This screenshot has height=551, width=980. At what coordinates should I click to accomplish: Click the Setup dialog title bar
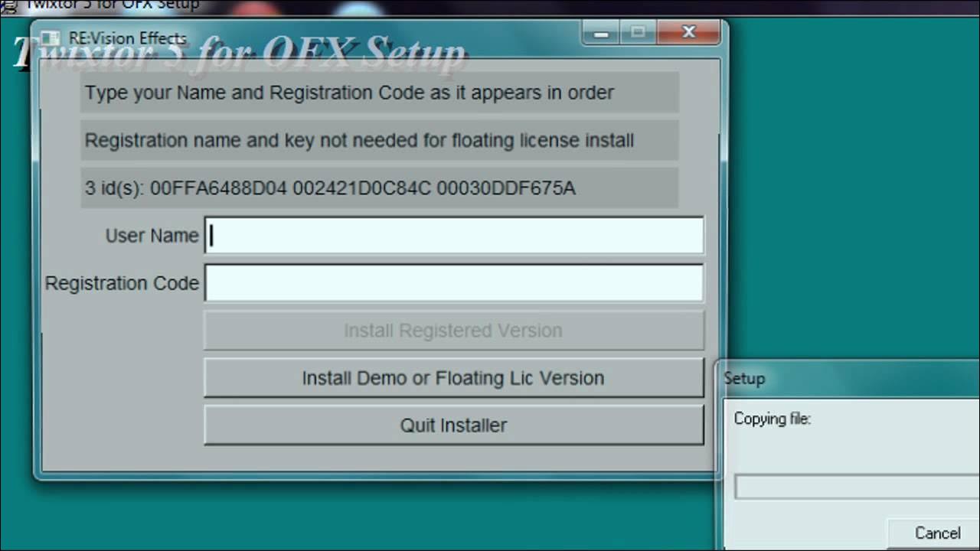pos(848,378)
